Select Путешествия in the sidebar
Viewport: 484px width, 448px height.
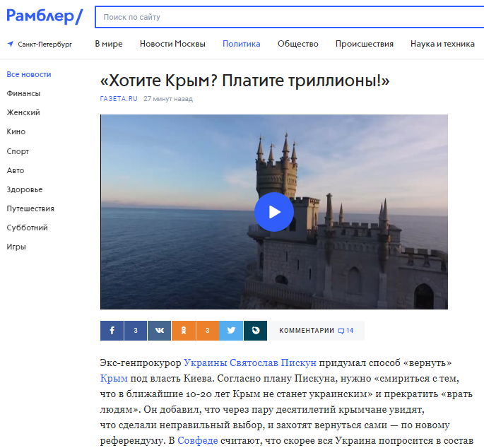30,208
